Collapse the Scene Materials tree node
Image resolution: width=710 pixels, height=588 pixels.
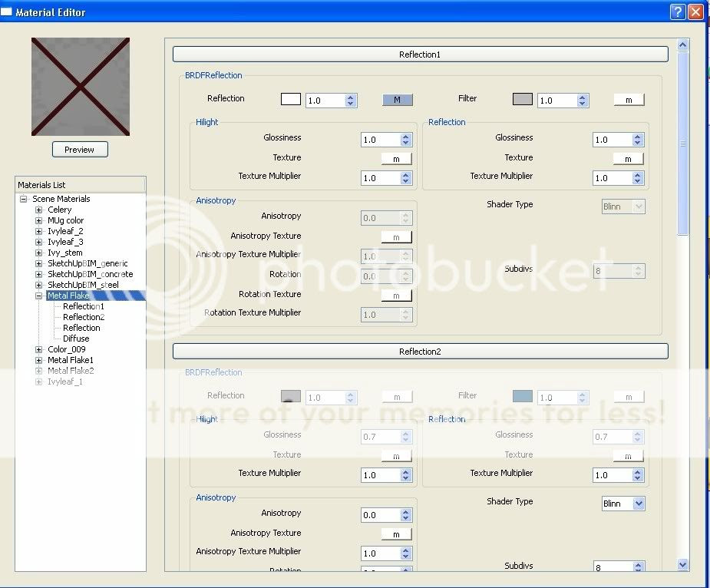pyautogui.click(x=24, y=199)
